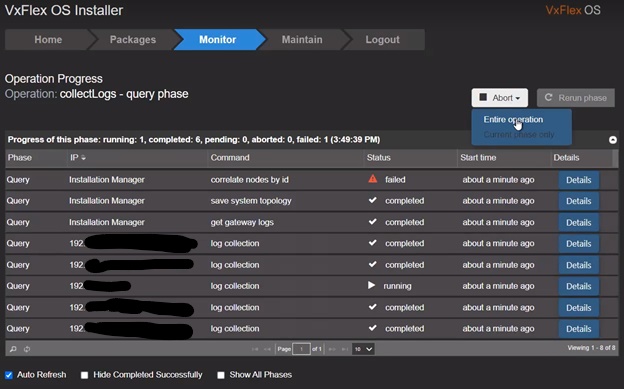Screen dimensions: 624x389
Task: Select 'get gateway logs' command cell
Action: [x=242, y=222]
